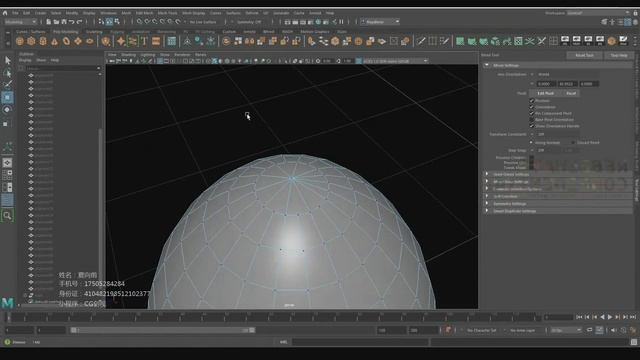The image size is (640, 360).
Task: Open the File menu
Action: click(15, 13)
